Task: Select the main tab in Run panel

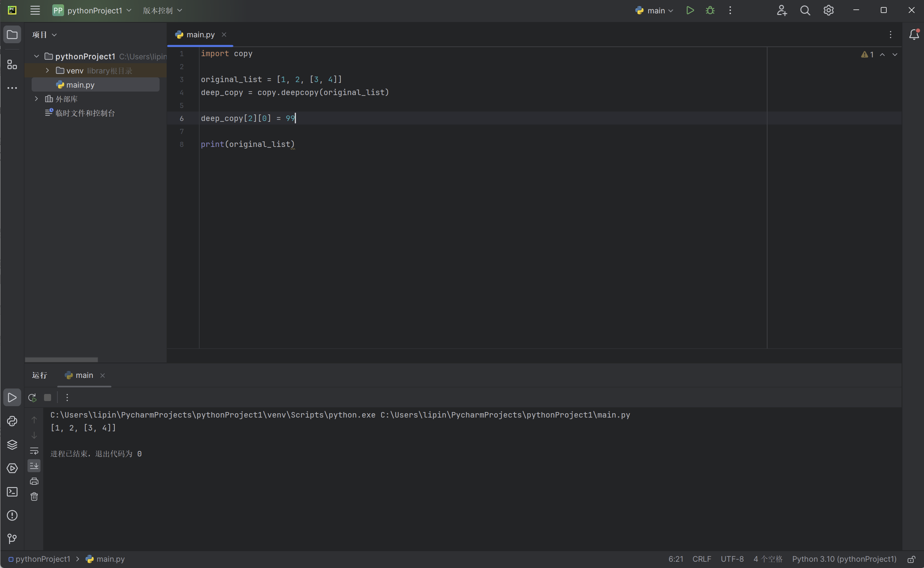Action: point(79,376)
